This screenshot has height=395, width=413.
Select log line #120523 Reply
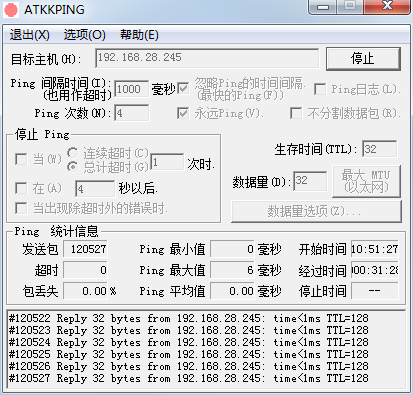point(189,330)
